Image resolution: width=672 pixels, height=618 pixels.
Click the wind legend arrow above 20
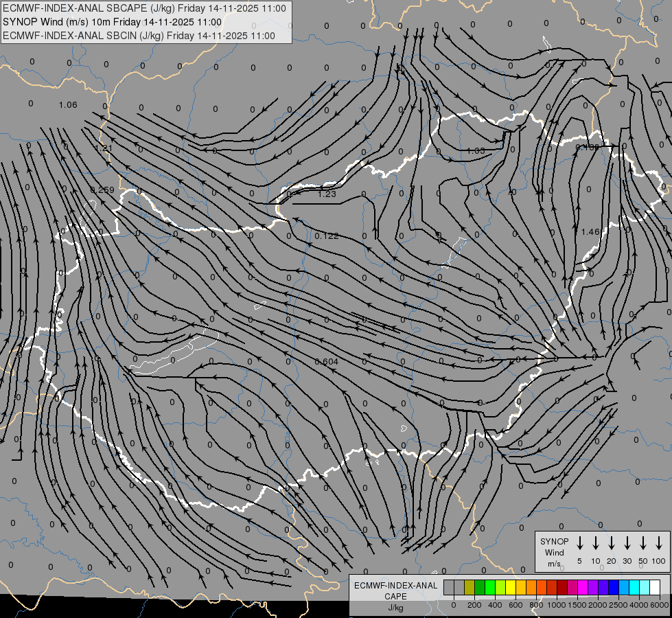612,543
